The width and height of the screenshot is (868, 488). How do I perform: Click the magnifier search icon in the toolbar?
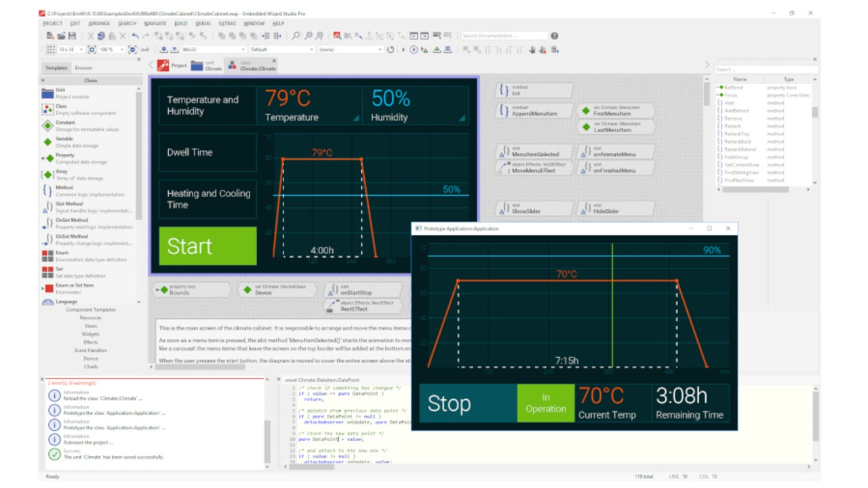tap(296, 36)
